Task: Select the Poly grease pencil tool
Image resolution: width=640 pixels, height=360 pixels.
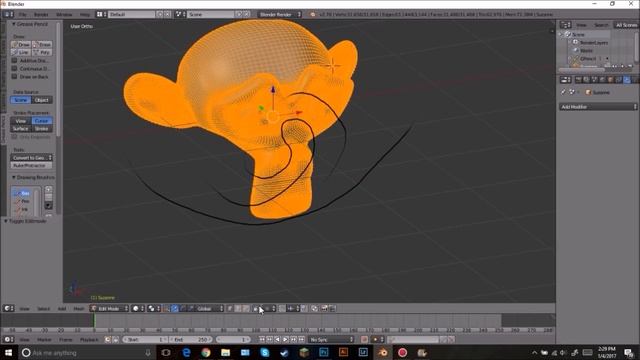Action: click(42, 52)
